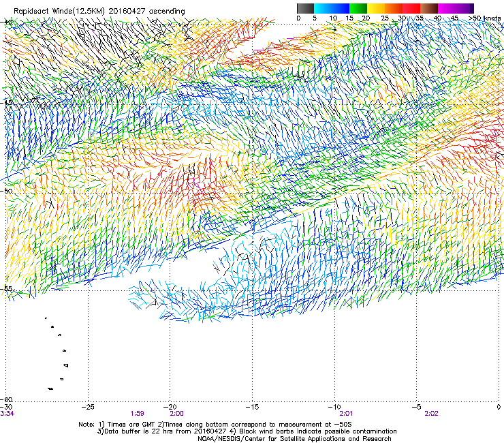The width and height of the screenshot is (504, 443).
Task: Click the 'NOAA/NESDIS/Center for Satellite Applications' credit line
Action: point(294,439)
